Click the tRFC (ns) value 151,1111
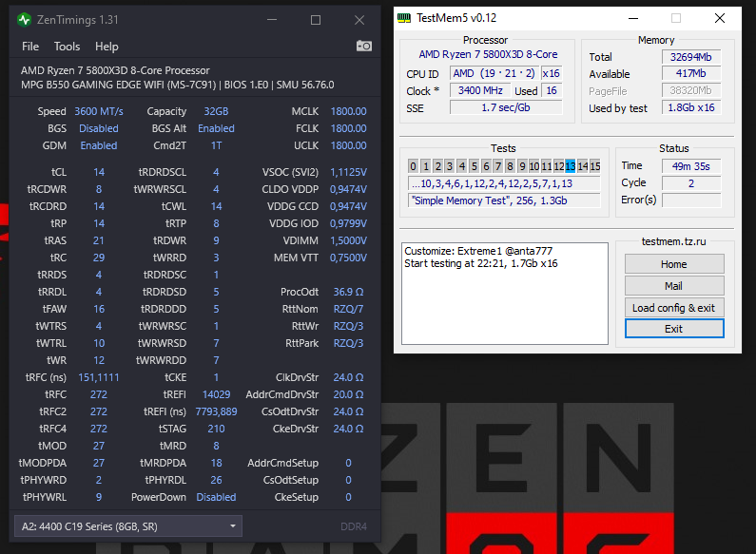 [99, 377]
